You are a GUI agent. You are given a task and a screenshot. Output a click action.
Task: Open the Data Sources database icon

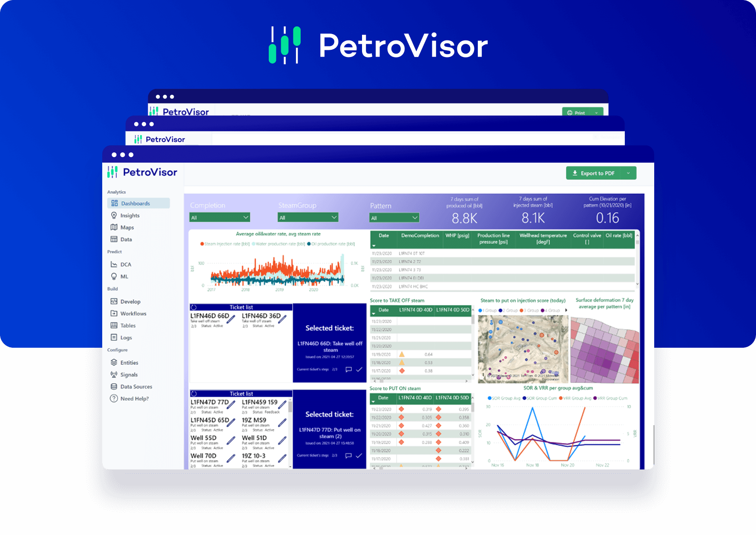coord(114,386)
